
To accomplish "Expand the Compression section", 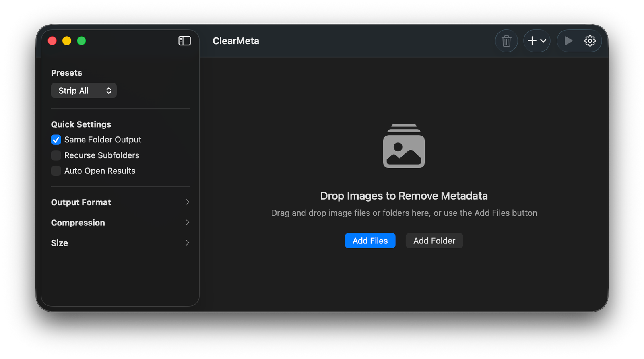I will click(120, 223).
